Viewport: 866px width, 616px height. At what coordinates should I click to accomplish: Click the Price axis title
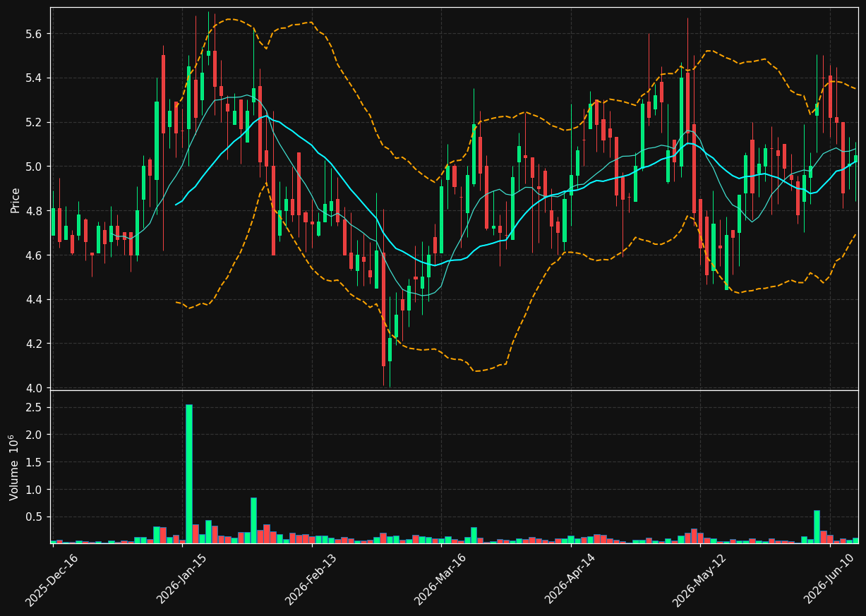(15, 199)
